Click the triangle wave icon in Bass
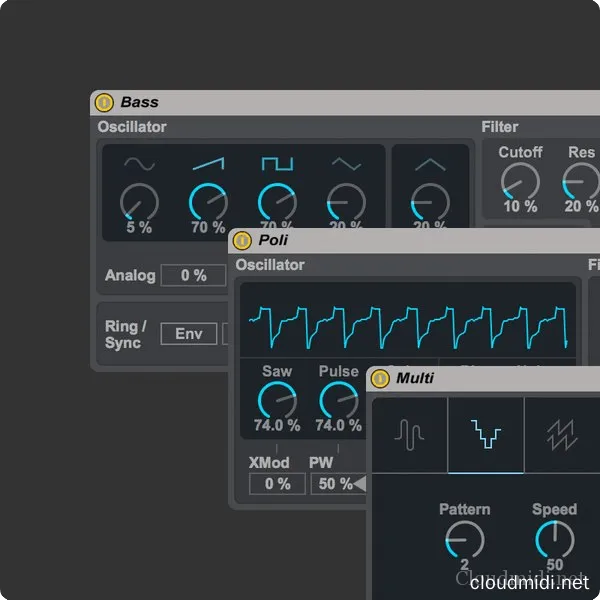Viewport: 600px width, 600px height. coord(346,164)
